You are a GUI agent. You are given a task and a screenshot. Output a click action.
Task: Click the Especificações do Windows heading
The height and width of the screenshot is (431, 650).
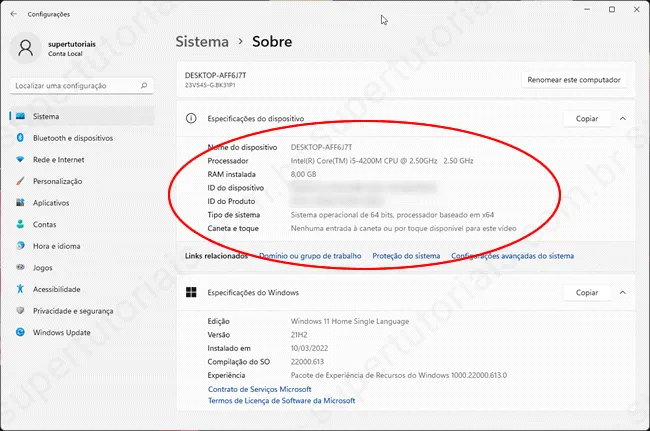253,293
